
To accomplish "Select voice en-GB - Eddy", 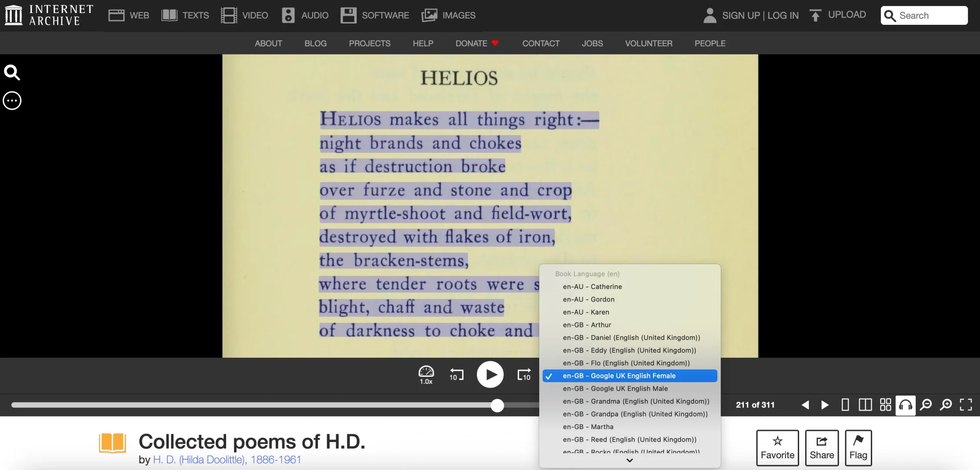I will pyautogui.click(x=630, y=350).
